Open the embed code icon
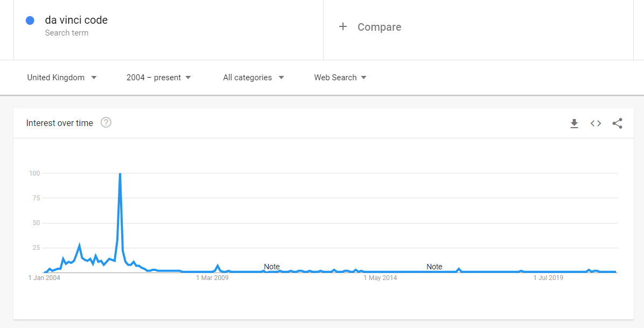Screen dimensions: 644x328 pyautogui.click(x=596, y=123)
